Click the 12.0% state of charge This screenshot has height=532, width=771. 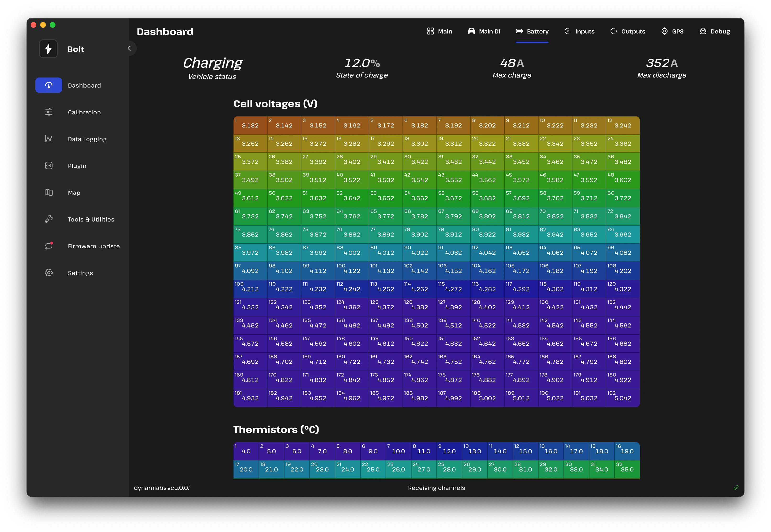click(362, 63)
